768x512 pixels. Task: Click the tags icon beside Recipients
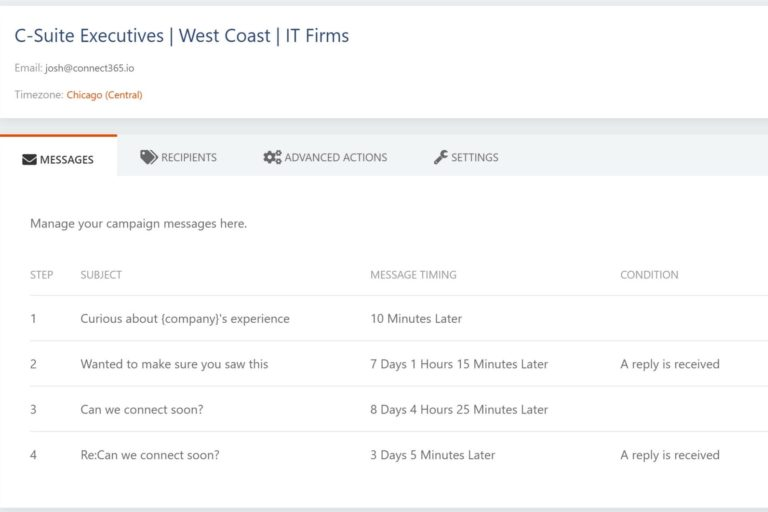point(148,157)
